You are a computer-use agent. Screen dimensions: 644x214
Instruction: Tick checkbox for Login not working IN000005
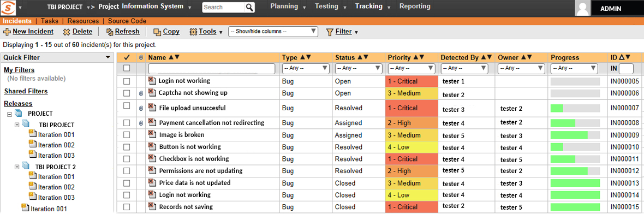(x=127, y=81)
